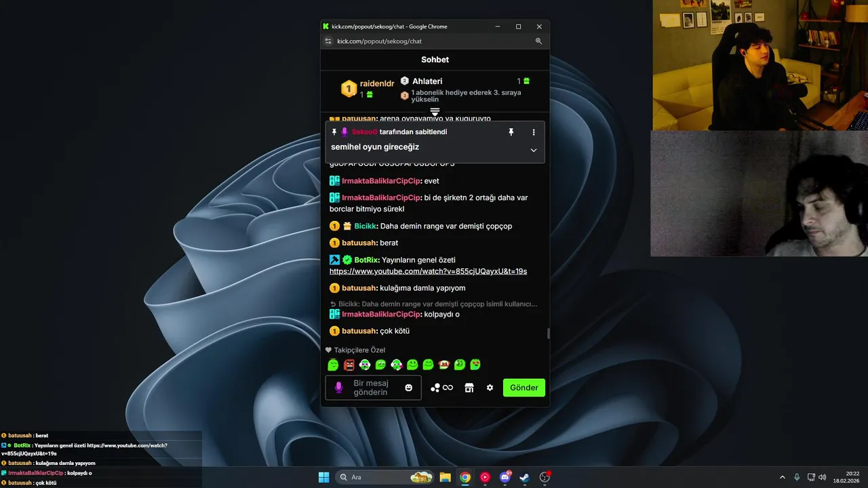The image size is (868, 488).
Task: Click batuusah's 'çok kötü' message
Action: click(x=395, y=331)
